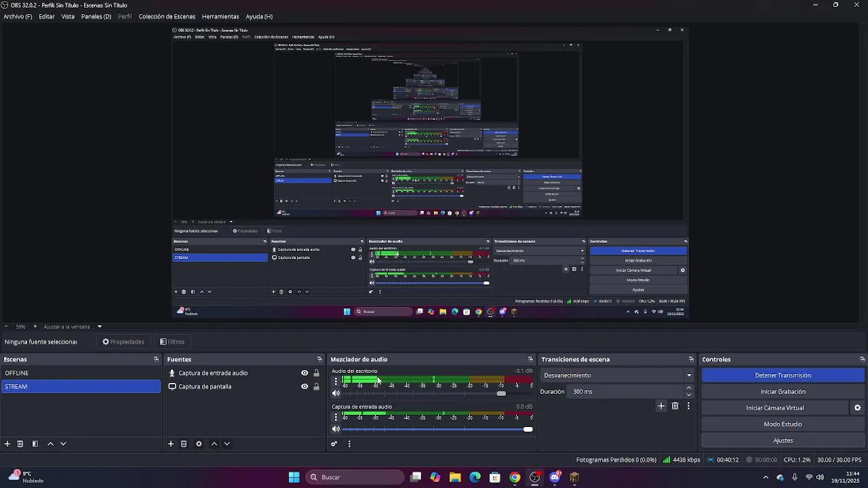Viewport: 868px width, 488px height.
Task: Select the OFFLINE scene
Action: 81,373
